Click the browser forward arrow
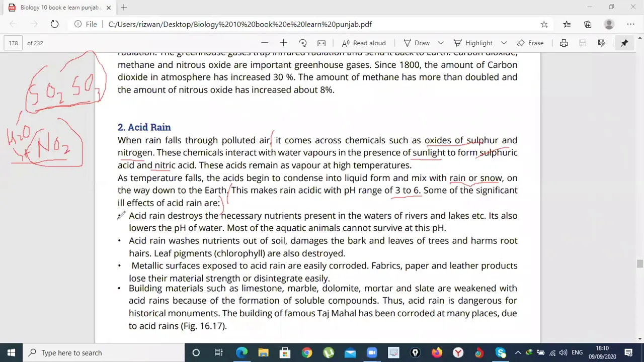The width and height of the screenshot is (644, 362). [34, 24]
